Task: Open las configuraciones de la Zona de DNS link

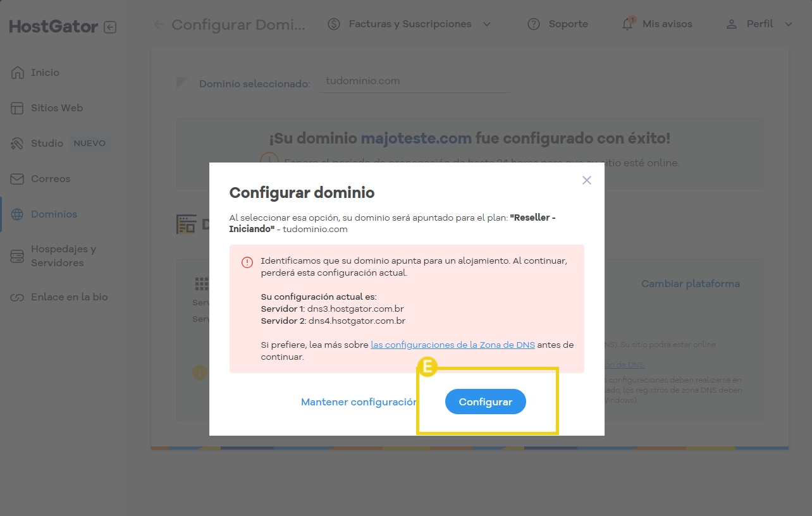Action: (453, 345)
